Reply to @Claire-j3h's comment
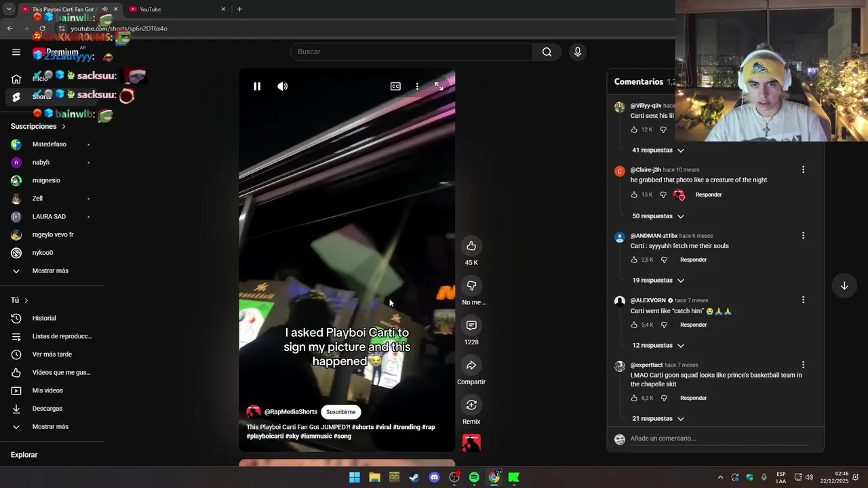Screen dimensions: 868x488 click(x=709, y=195)
